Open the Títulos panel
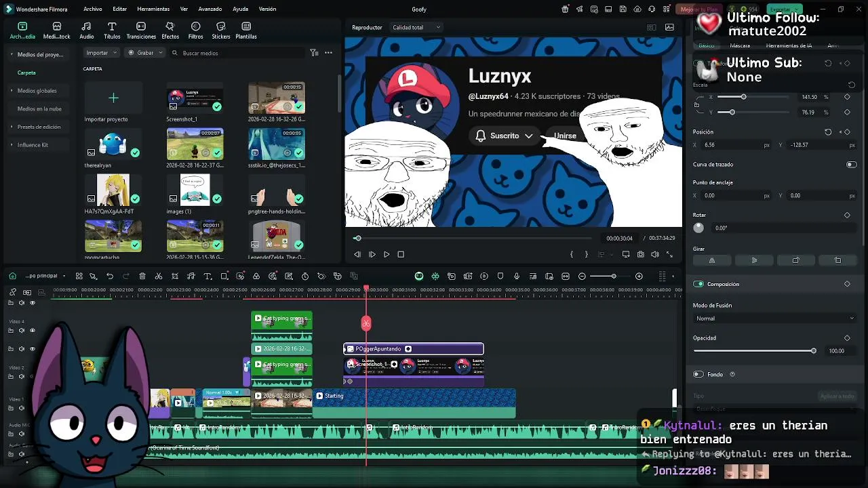868x488 pixels. click(112, 30)
